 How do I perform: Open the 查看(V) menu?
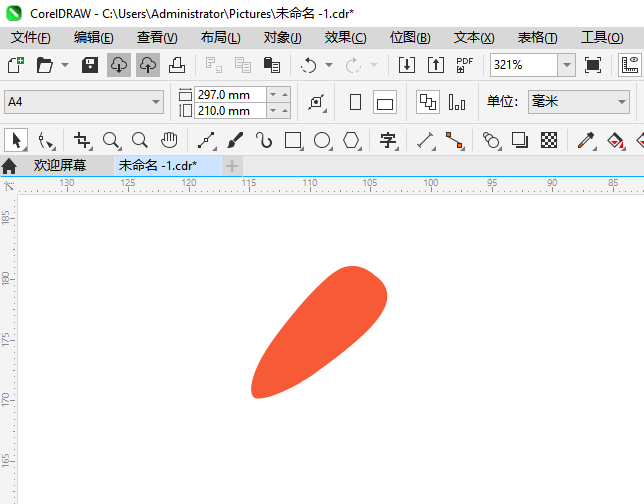click(x=157, y=38)
